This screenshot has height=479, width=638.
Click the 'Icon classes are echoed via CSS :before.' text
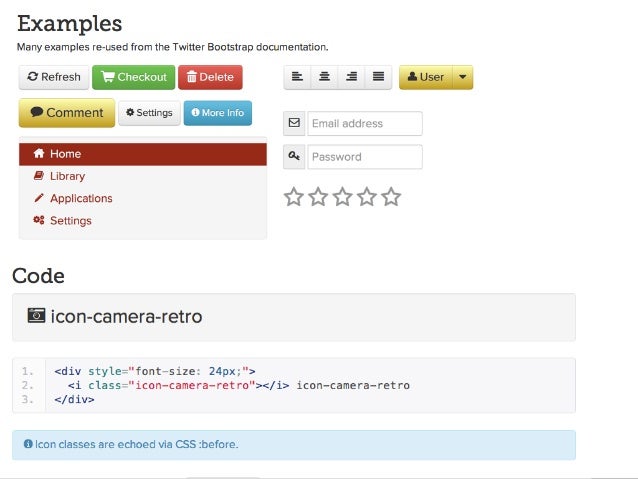pos(137,444)
